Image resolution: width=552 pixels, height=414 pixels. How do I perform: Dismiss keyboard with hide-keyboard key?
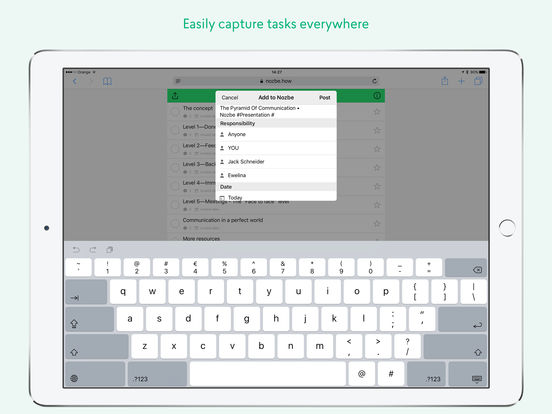(x=468, y=374)
